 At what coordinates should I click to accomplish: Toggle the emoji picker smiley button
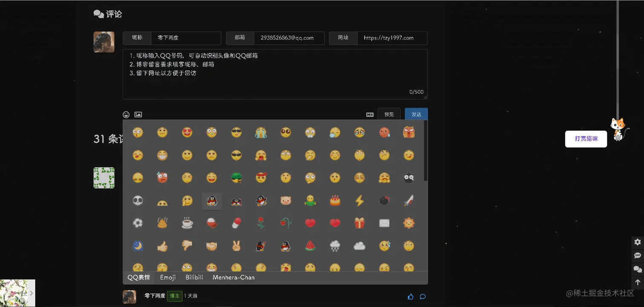pos(126,115)
